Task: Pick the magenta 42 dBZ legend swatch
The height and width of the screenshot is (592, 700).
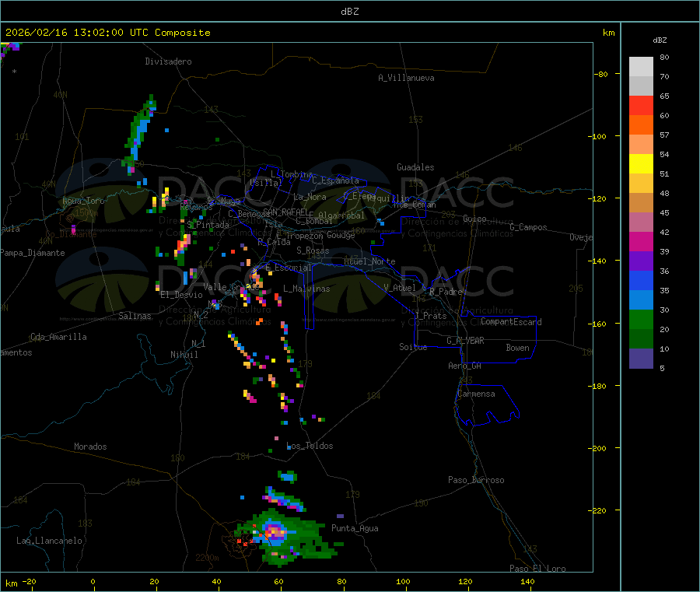Action: tap(641, 241)
